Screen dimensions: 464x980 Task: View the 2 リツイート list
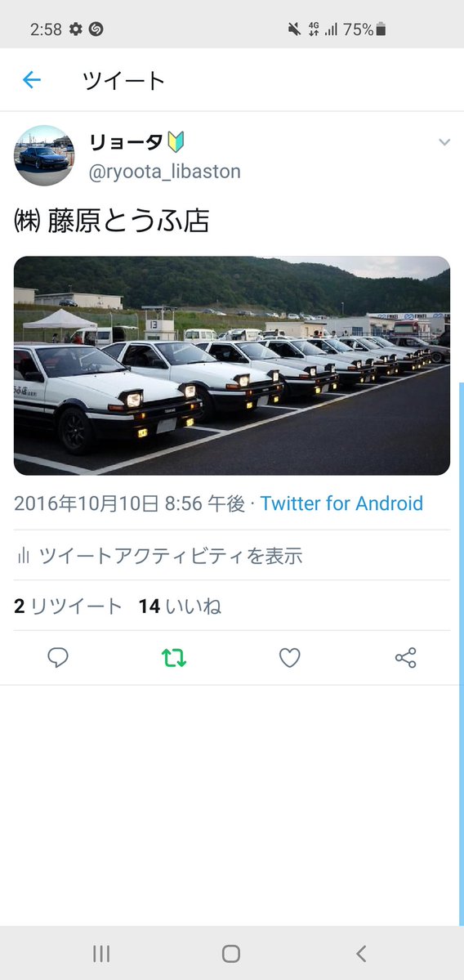tap(68, 606)
